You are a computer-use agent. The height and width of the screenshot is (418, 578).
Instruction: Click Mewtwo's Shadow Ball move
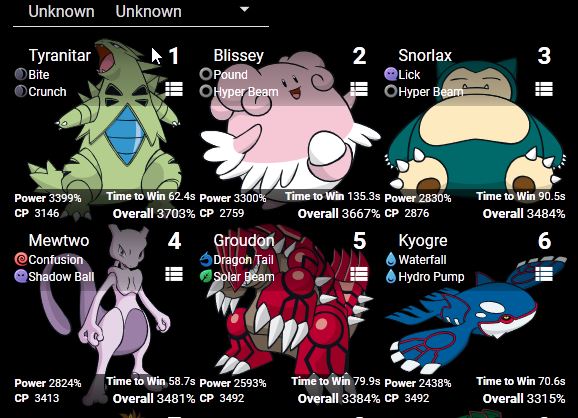(61, 276)
